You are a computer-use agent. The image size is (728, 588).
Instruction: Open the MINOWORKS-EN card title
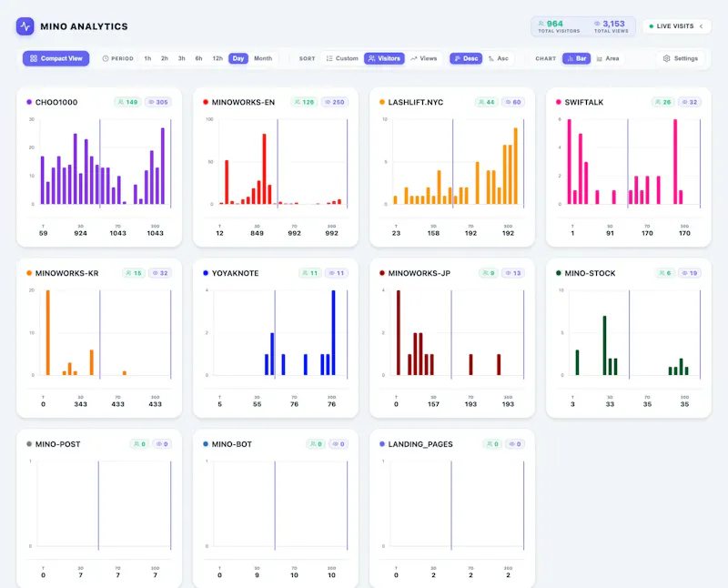[x=243, y=102]
